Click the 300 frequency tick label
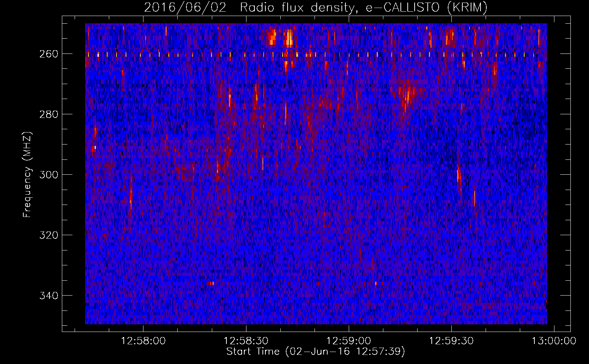The height and width of the screenshot is (364, 589). (48, 175)
